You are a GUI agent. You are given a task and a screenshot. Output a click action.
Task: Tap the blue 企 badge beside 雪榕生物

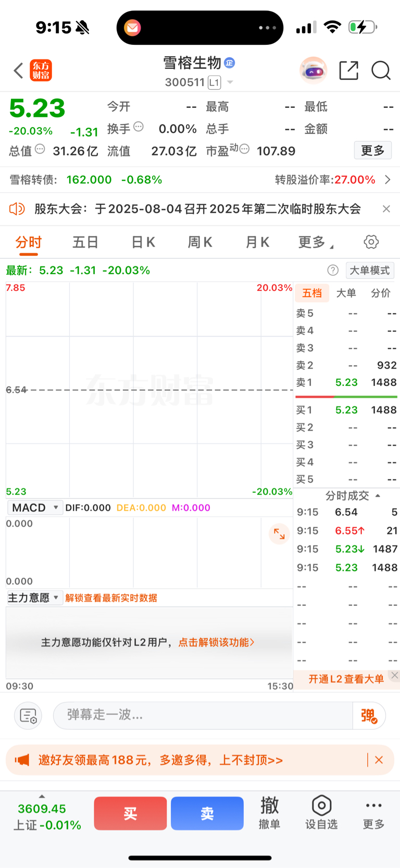point(229,63)
